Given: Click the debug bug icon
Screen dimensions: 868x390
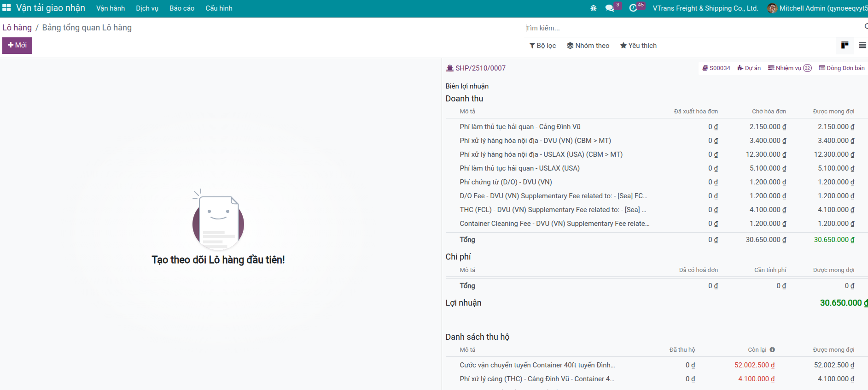Looking at the screenshot, I should click(593, 8).
